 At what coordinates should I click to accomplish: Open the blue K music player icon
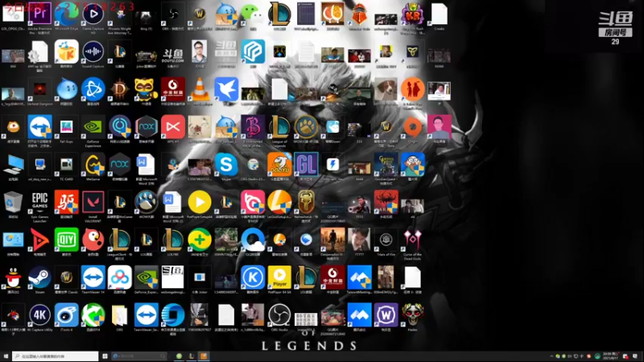click(x=253, y=278)
